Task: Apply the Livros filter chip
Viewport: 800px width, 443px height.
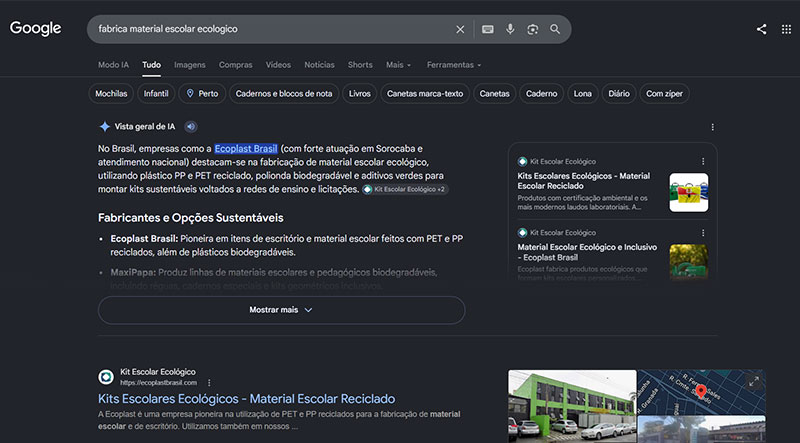Action: (x=360, y=93)
